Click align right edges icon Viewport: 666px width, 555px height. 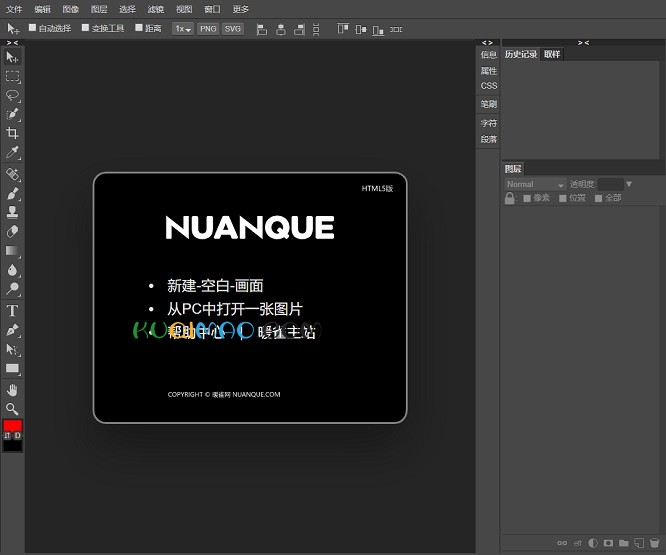(299, 29)
